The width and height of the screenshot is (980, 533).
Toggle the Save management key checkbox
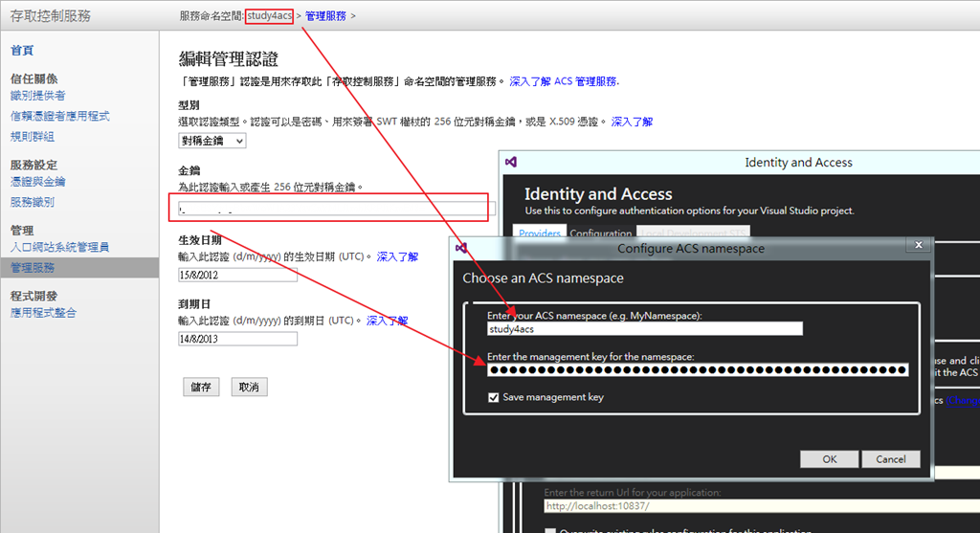click(493, 397)
